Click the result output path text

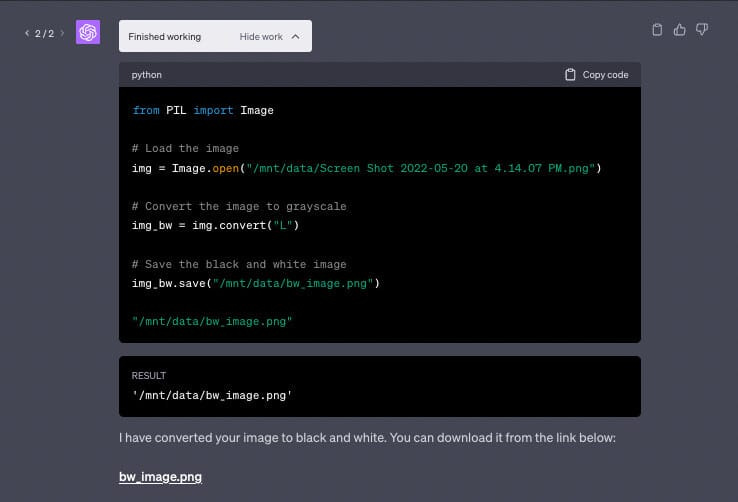pyautogui.click(x=212, y=395)
